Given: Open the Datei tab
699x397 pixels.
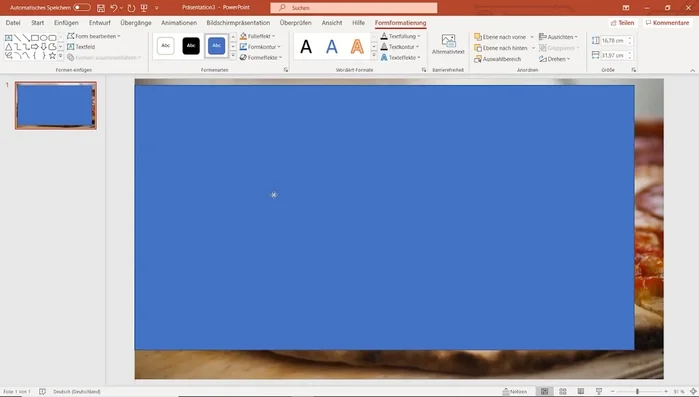Looking at the screenshot, I should [13, 23].
